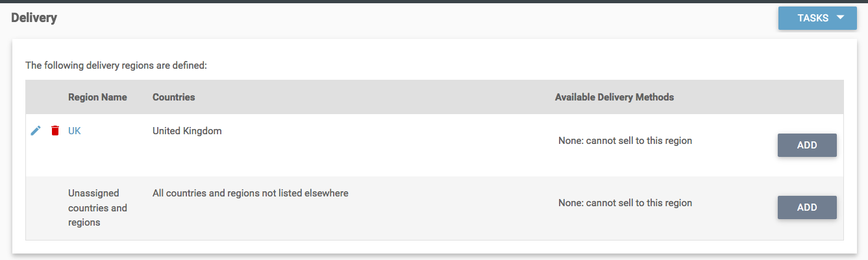Click unassigned row's 'None: cannot sell' message
The height and width of the screenshot is (260, 868).
tap(625, 203)
